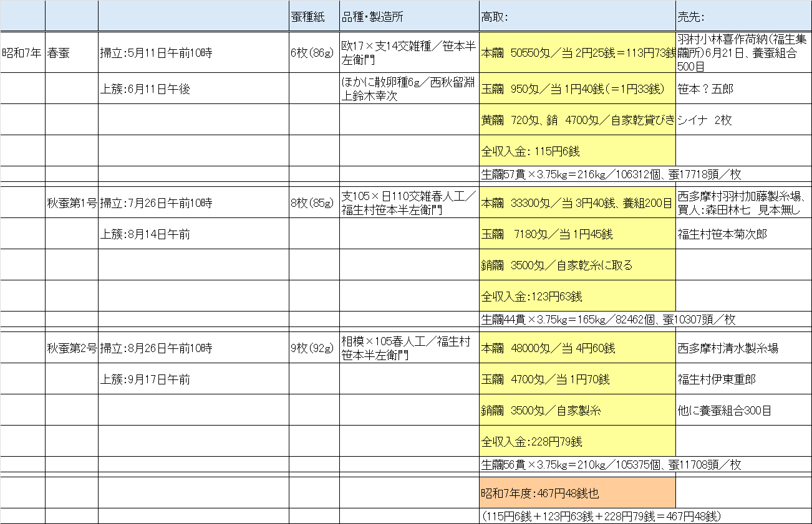Click the 売先: header cell

744,16
